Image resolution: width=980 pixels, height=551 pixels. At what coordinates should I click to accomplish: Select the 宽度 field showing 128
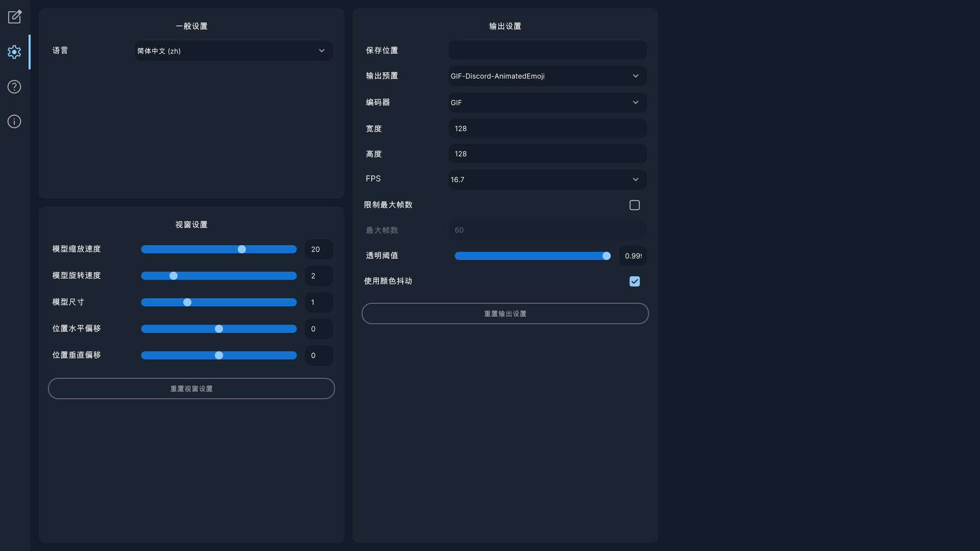point(547,128)
